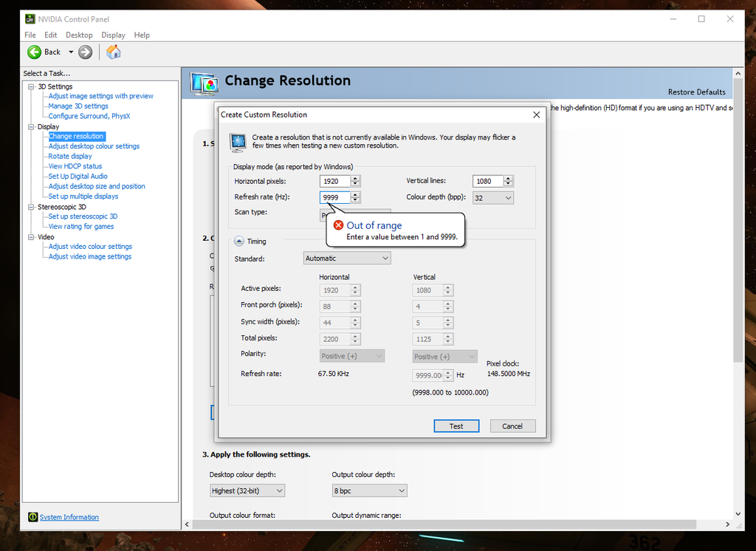Open the Desktop menu
756x551 pixels.
(78, 35)
